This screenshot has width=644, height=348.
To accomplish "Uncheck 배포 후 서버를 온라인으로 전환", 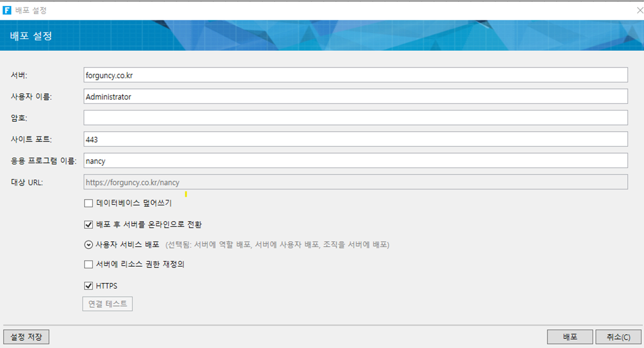I will pyautogui.click(x=89, y=225).
